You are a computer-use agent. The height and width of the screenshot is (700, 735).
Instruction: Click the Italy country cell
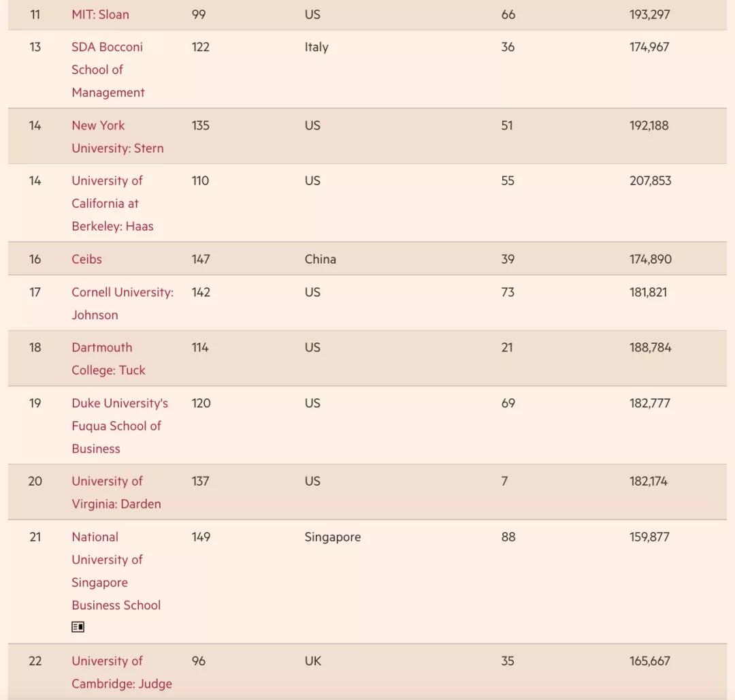point(316,48)
